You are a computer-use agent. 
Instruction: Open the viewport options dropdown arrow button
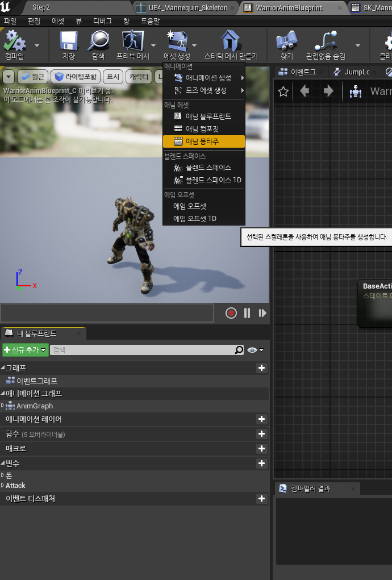pyautogui.click(x=9, y=77)
